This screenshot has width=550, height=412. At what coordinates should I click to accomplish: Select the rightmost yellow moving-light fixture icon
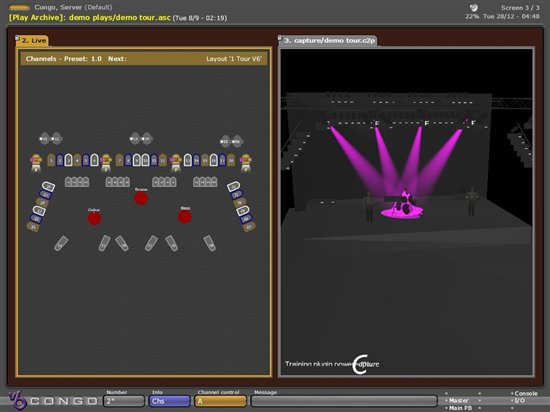(246, 163)
